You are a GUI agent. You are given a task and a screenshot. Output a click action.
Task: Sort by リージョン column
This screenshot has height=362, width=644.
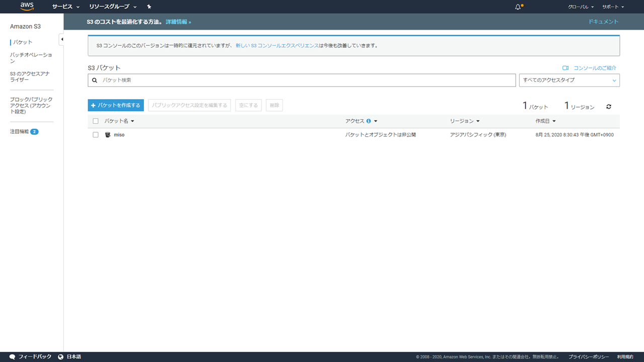point(465,121)
